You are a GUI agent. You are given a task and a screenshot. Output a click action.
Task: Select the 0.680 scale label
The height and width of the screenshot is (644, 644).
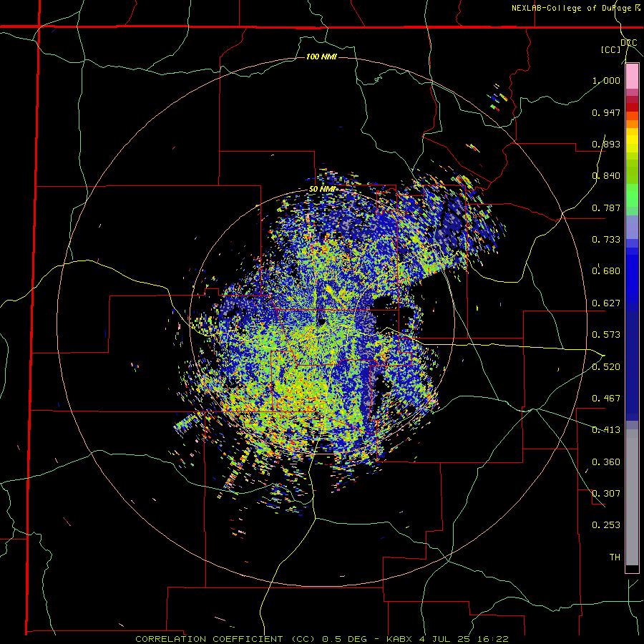pyautogui.click(x=606, y=271)
